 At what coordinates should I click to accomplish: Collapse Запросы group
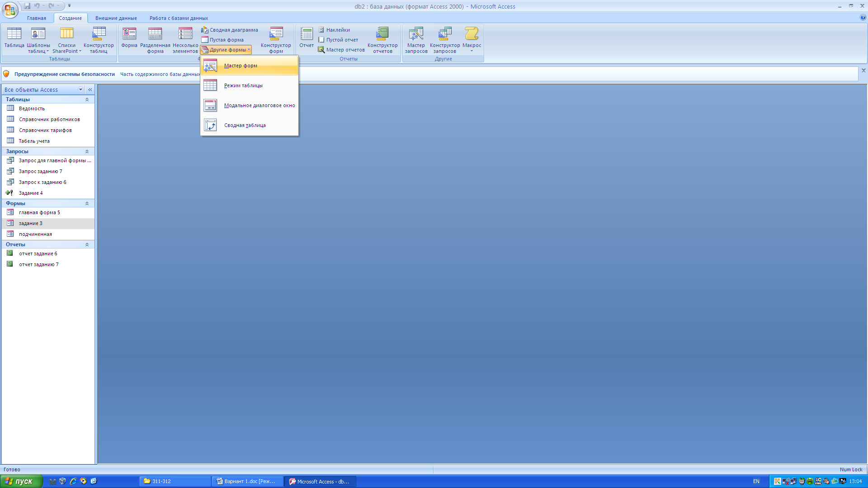87,151
